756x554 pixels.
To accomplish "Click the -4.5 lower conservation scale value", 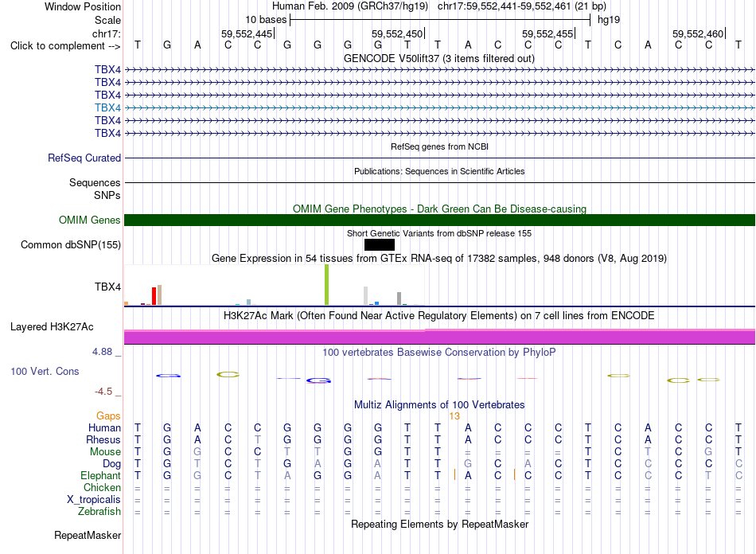I will click(103, 392).
